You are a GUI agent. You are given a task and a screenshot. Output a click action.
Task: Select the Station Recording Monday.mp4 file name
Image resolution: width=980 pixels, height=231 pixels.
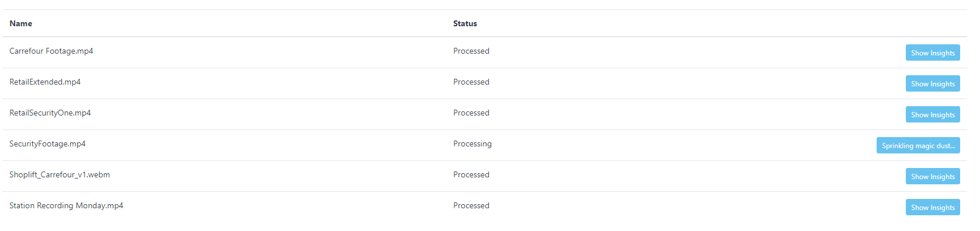coord(66,205)
